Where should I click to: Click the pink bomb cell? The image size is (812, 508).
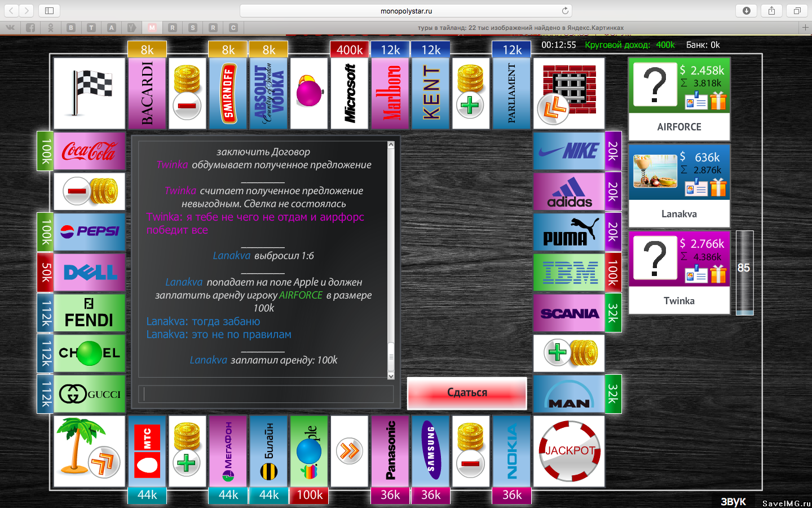[310, 94]
